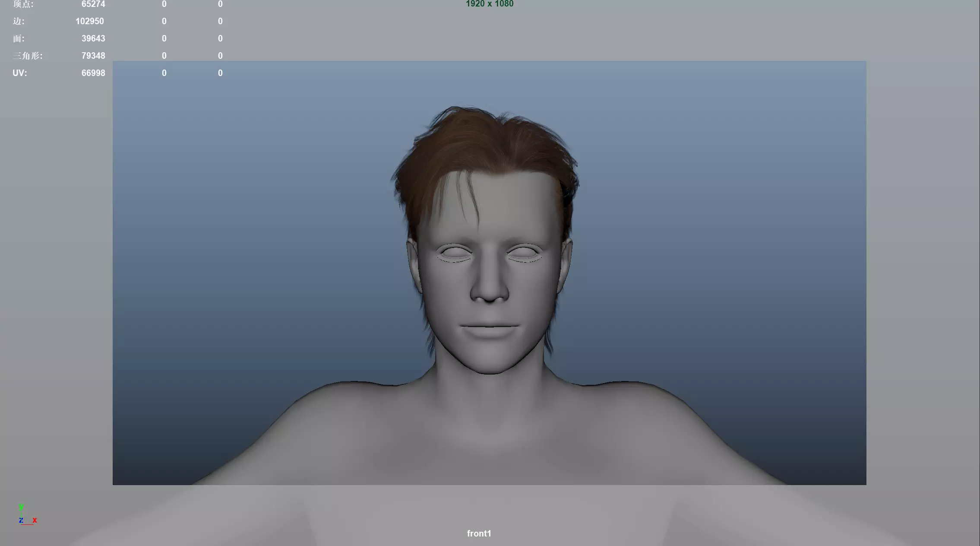Click the XYZ axis orientation gizmo
The width and height of the screenshot is (980, 546).
(28, 514)
